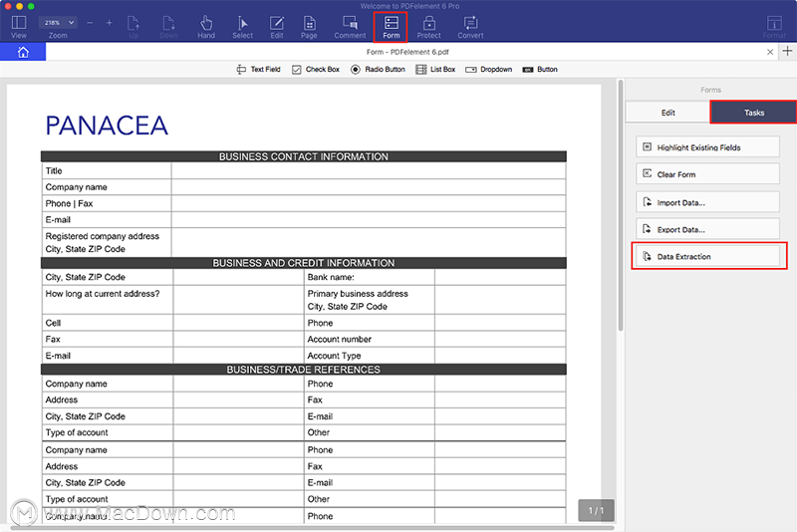797x532 pixels.
Task: Add a Check Box form element
Action: coord(316,69)
